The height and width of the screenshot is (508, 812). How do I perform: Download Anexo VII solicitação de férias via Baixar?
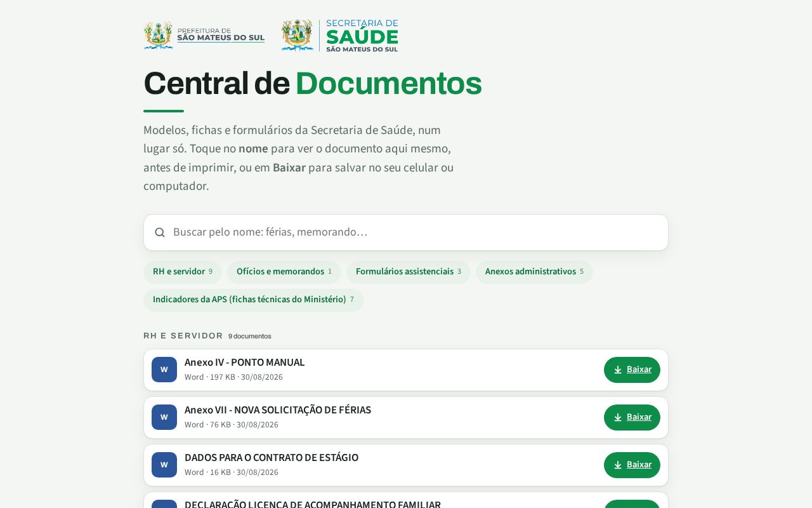click(x=632, y=417)
